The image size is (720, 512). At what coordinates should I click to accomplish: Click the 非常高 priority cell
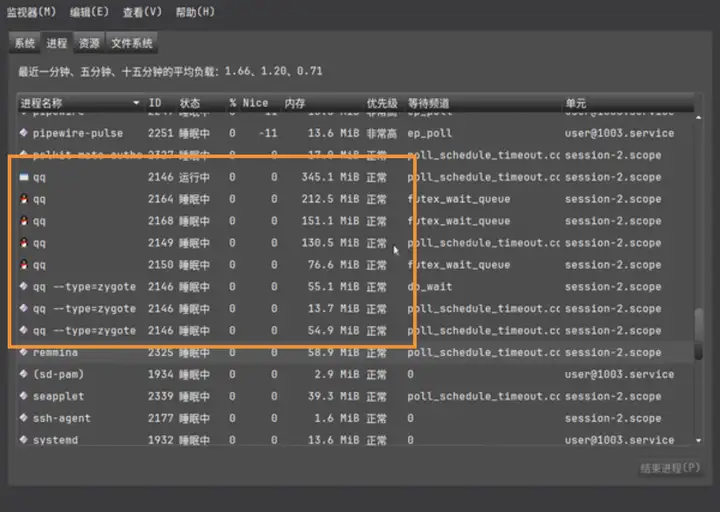382,133
